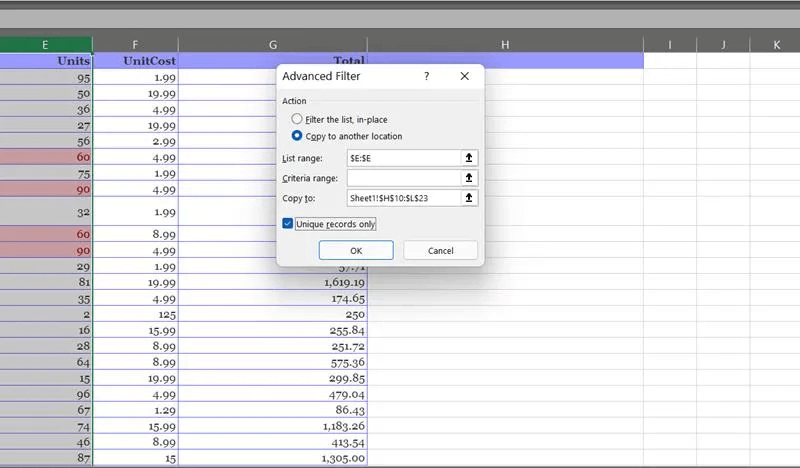Image resolution: width=800 pixels, height=468 pixels.
Task: Click inside the Criteria range field
Action: pos(402,178)
